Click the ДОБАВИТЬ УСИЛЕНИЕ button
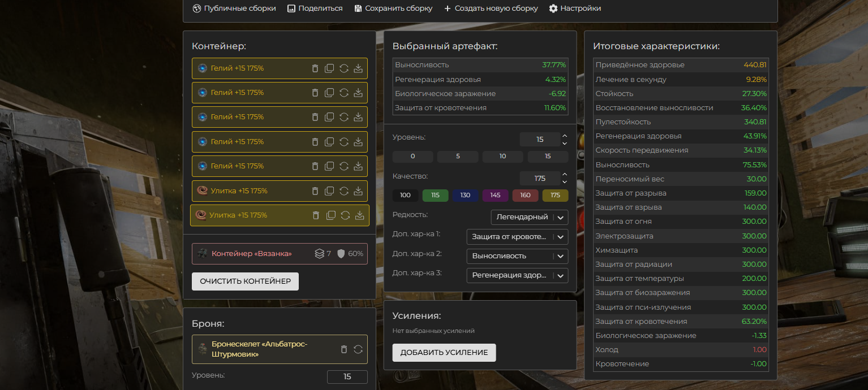The width and height of the screenshot is (868, 390). 444,353
